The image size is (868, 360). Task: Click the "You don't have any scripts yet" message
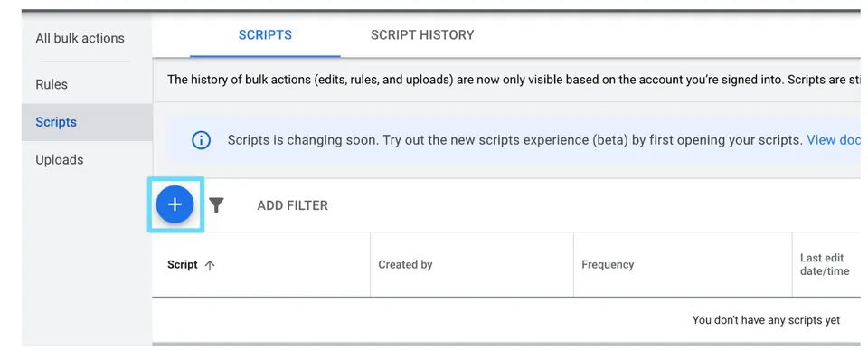tap(766, 320)
